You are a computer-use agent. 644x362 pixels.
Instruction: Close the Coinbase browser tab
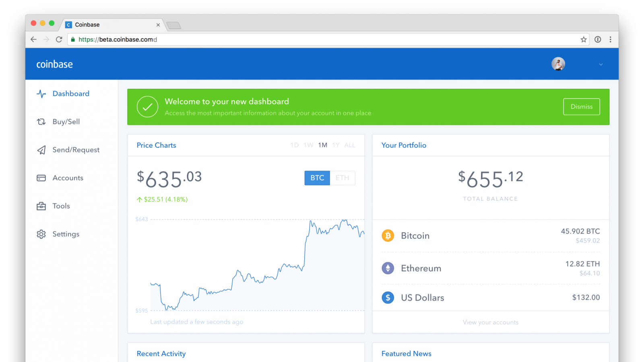click(158, 25)
